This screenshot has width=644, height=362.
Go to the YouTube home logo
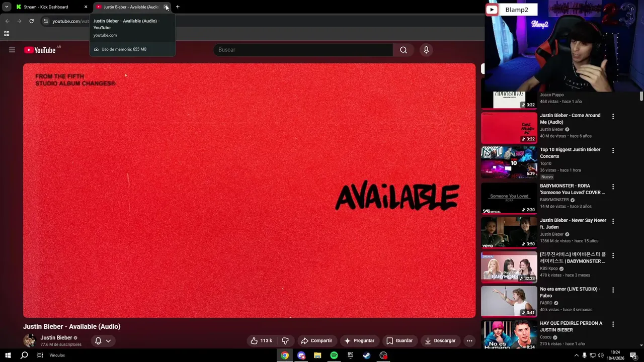coord(40,50)
